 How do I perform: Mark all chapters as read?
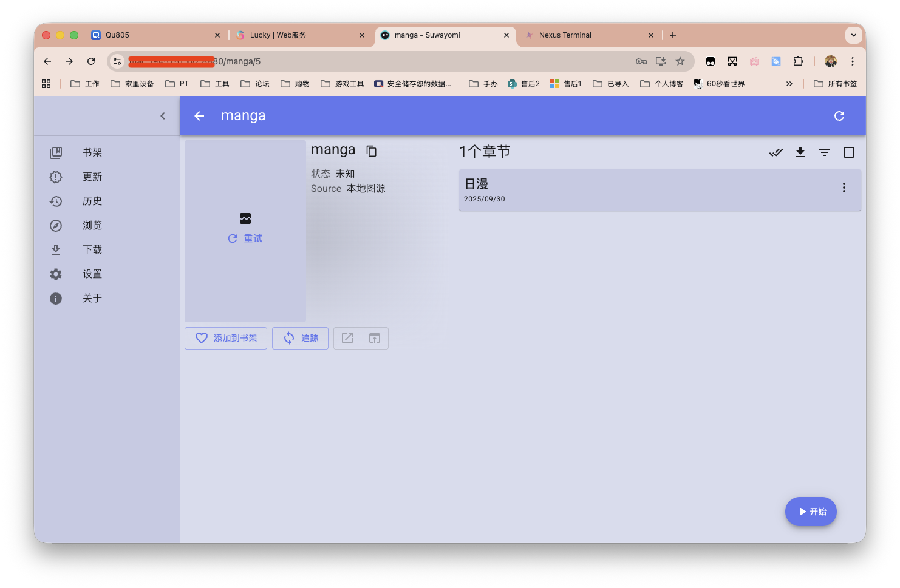tap(776, 152)
